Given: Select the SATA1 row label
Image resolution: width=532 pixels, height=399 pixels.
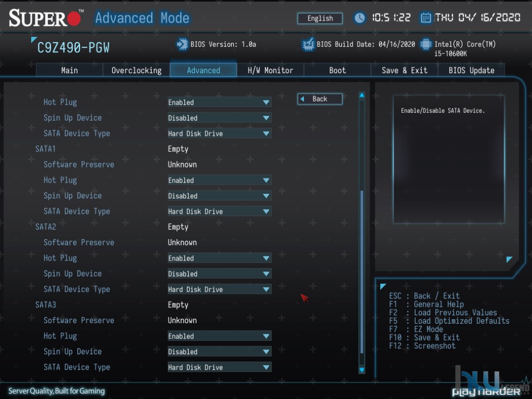Looking at the screenshot, I should pos(45,149).
